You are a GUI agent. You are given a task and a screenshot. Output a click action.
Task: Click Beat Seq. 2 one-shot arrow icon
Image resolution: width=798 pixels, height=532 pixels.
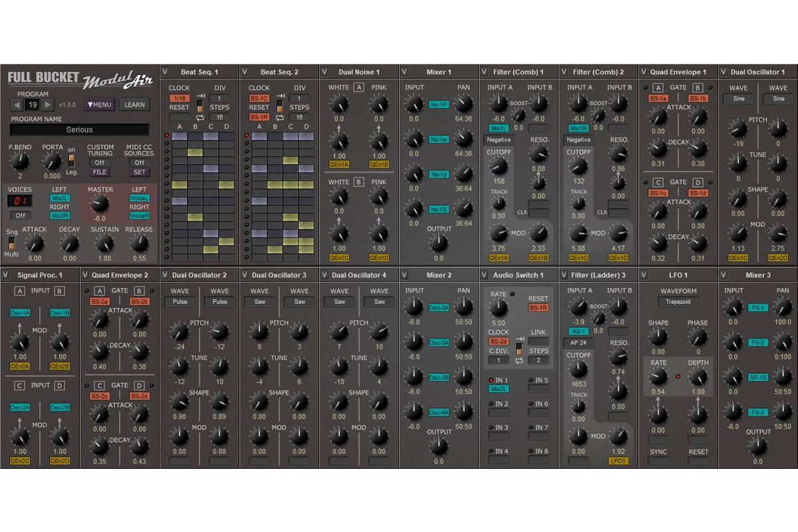click(x=279, y=97)
